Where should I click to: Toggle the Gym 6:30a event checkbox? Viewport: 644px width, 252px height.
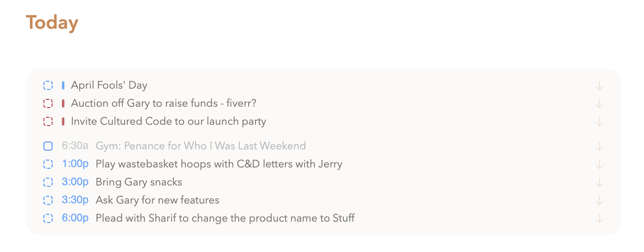click(x=48, y=146)
